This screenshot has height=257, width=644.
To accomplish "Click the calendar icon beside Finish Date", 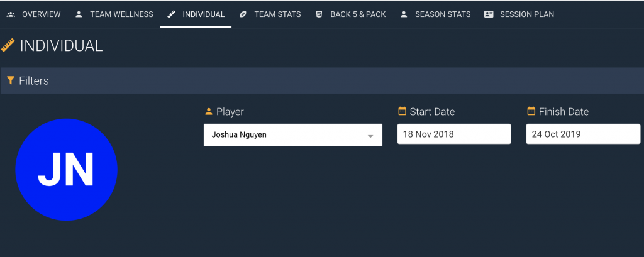I will point(531,111).
